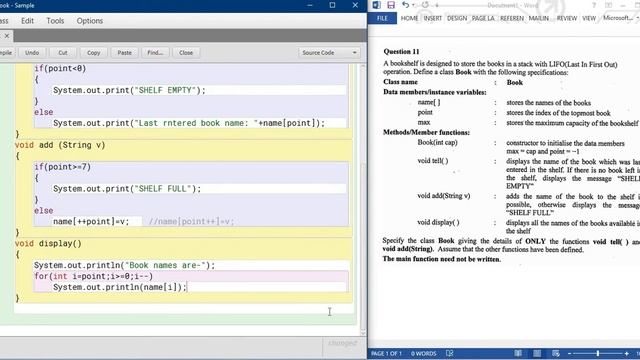Switch to the DESIGN ribbon tab

click(x=457, y=18)
